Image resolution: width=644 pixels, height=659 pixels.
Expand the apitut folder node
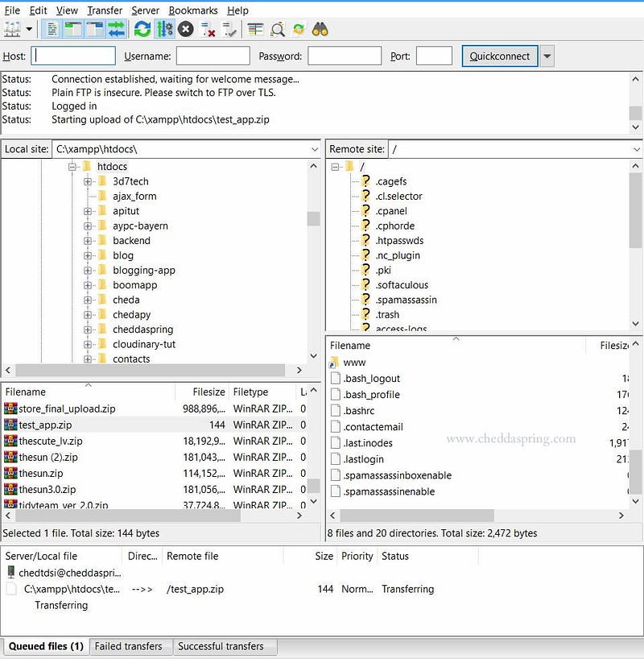(88, 211)
